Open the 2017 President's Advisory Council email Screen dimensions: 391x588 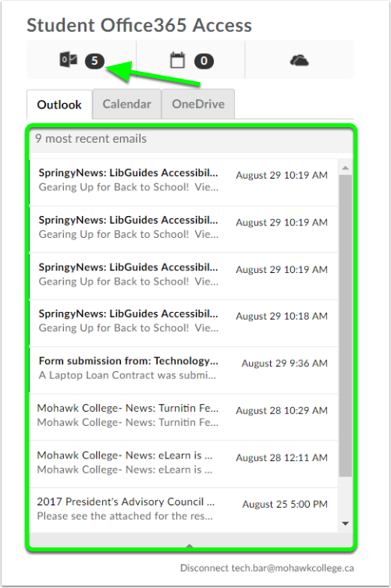183,510
